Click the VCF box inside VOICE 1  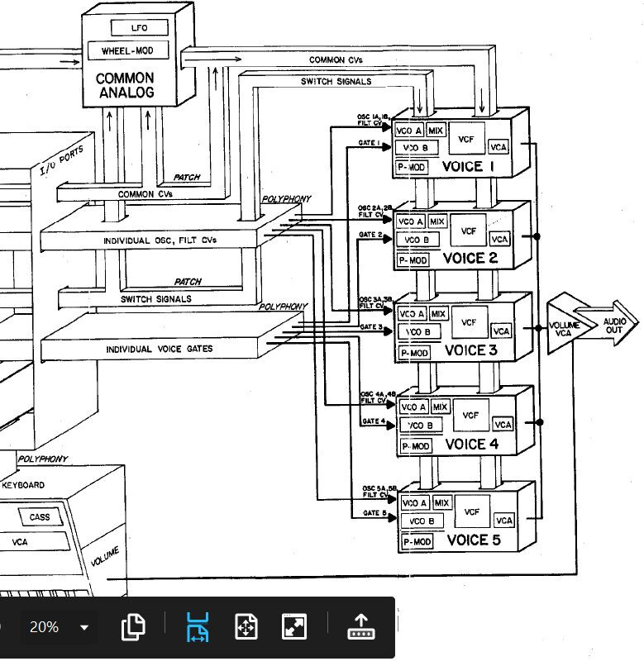point(466,139)
